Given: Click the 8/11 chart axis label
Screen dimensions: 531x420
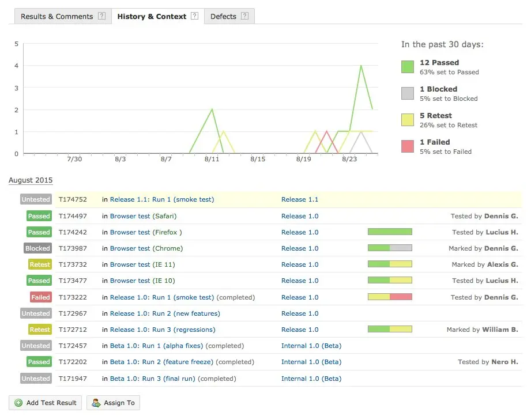Looking at the screenshot, I should click(x=212, y=159).
